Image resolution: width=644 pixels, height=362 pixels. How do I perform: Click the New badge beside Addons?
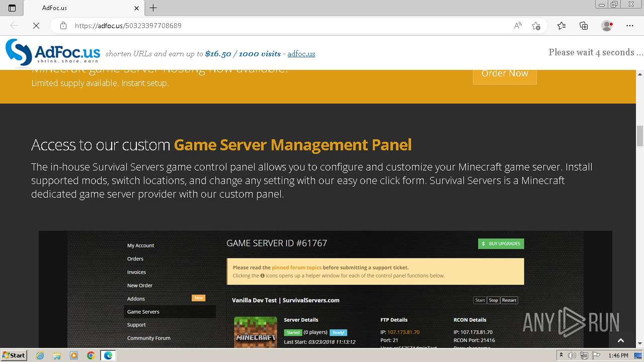(x=198, y=298)
